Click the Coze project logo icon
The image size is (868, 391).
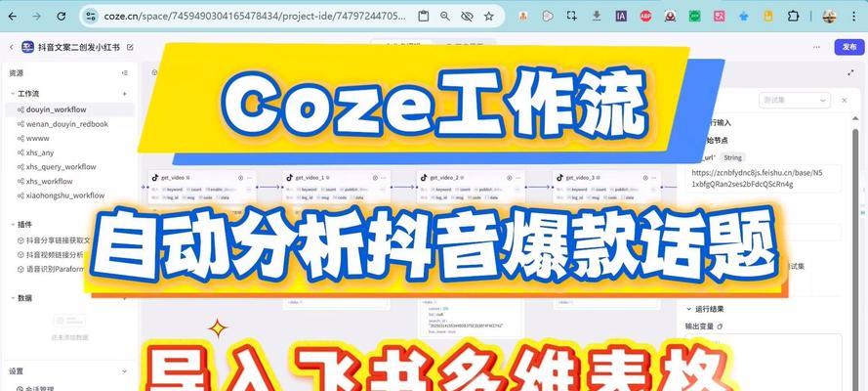(27, 47)
